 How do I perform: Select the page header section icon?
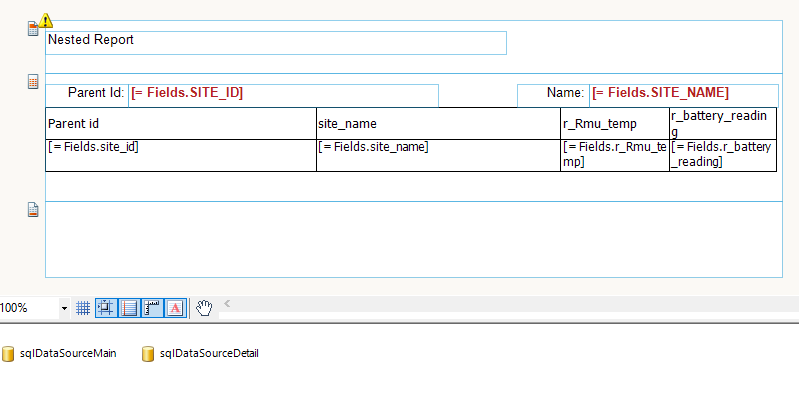(x=33, y=29)
